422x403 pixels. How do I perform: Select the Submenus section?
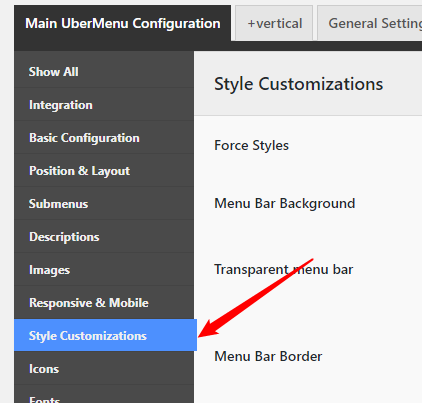coord(104,204)
